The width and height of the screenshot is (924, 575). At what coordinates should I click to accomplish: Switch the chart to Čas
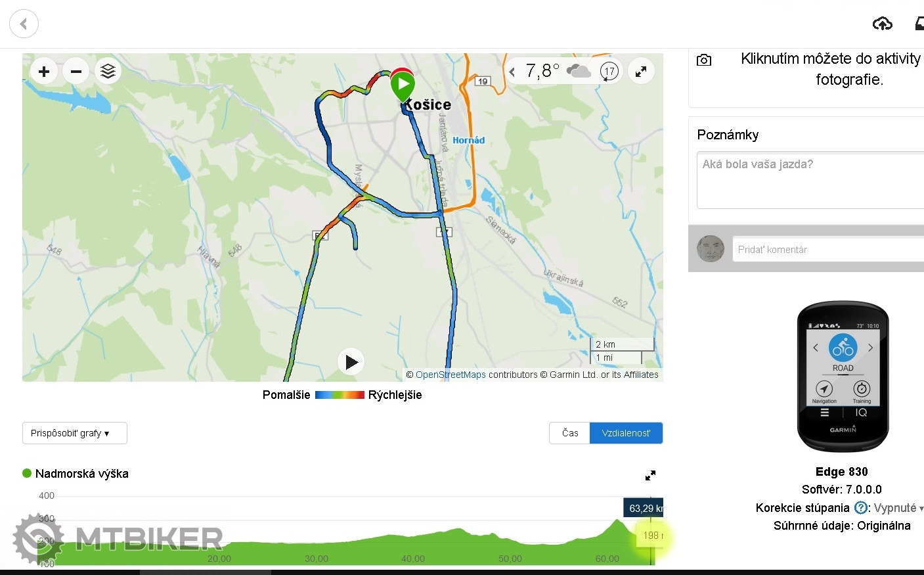569,433
